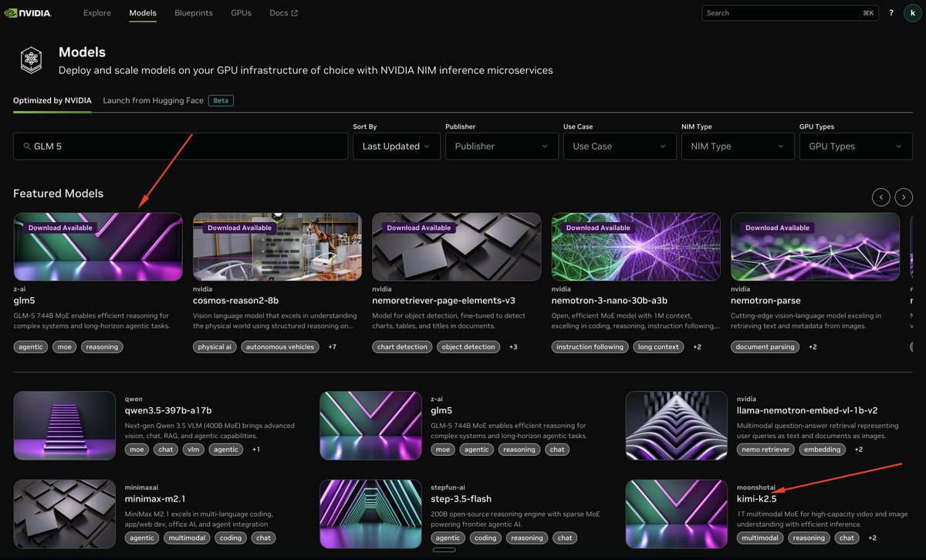
Task: Click the document parsing tag
Action: click(765, 347)
